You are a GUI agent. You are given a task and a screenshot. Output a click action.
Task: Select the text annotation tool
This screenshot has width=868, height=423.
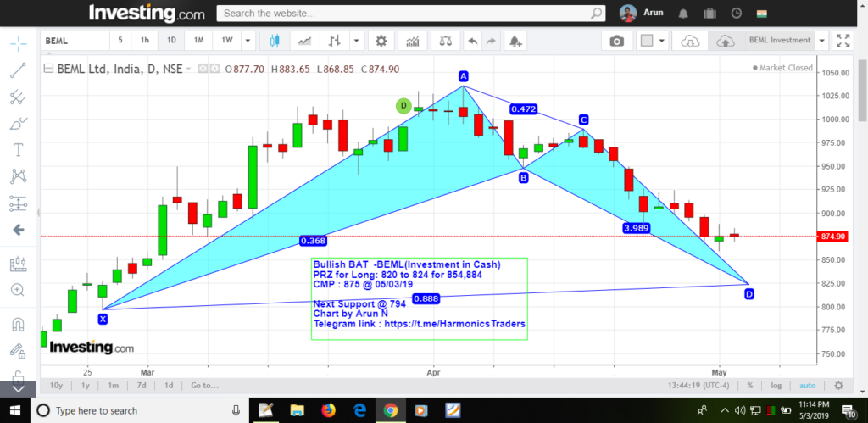[19, 149]
